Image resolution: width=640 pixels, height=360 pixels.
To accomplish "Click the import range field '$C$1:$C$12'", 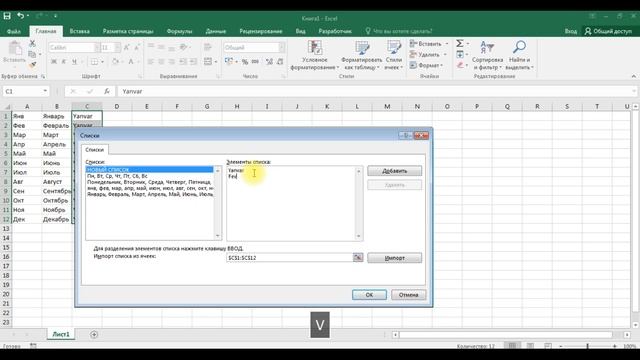I will click(289, 258).
